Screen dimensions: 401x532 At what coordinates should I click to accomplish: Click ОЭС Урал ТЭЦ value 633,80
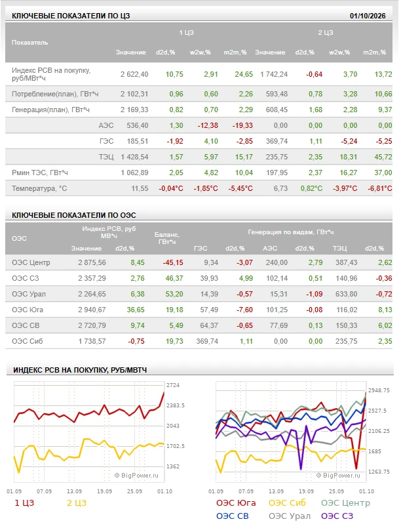pyautogui.click(x=346, y=294)
